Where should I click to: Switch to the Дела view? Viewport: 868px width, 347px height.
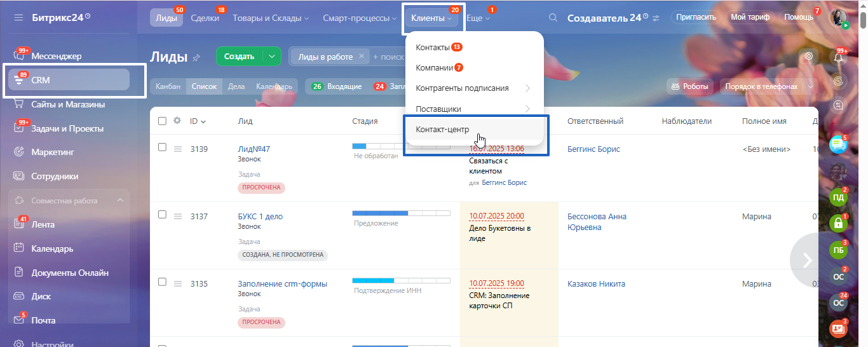236,86
